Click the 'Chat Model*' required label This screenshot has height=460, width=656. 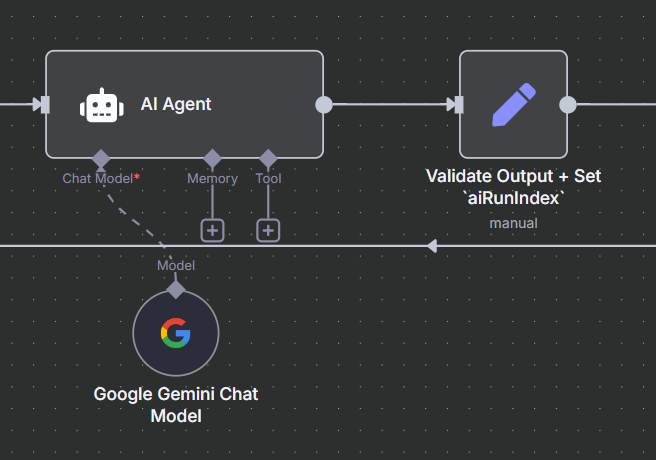pyautogui.click(x=101, y=179)
